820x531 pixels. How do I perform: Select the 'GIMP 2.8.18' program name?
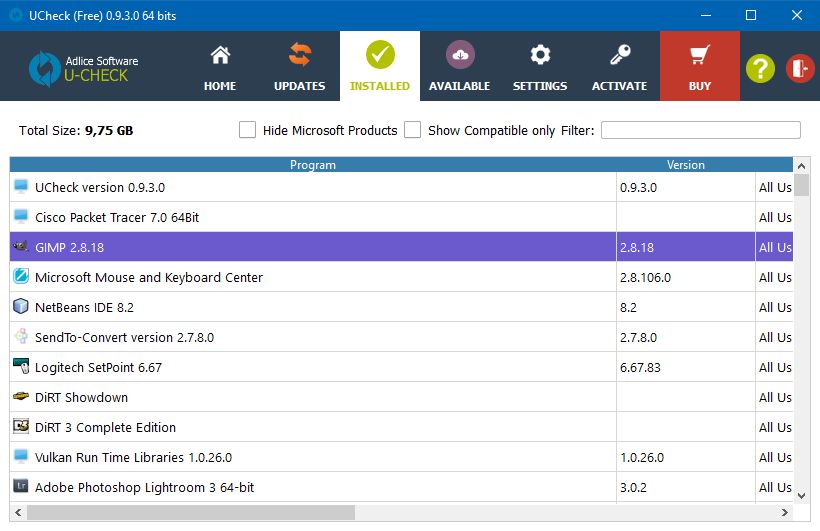70,247
